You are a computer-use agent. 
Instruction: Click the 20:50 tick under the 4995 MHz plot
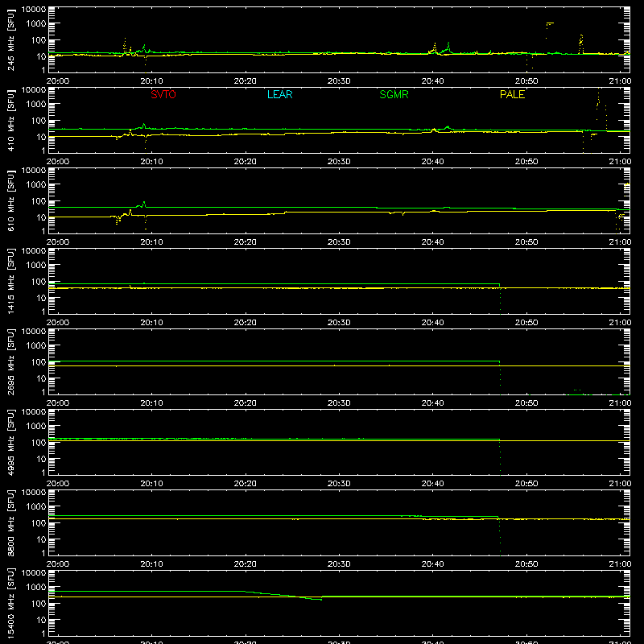526,484
